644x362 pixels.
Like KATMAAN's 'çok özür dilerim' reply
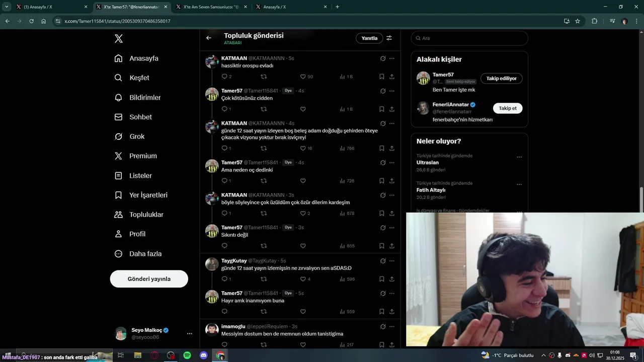[x=303, y=213]
